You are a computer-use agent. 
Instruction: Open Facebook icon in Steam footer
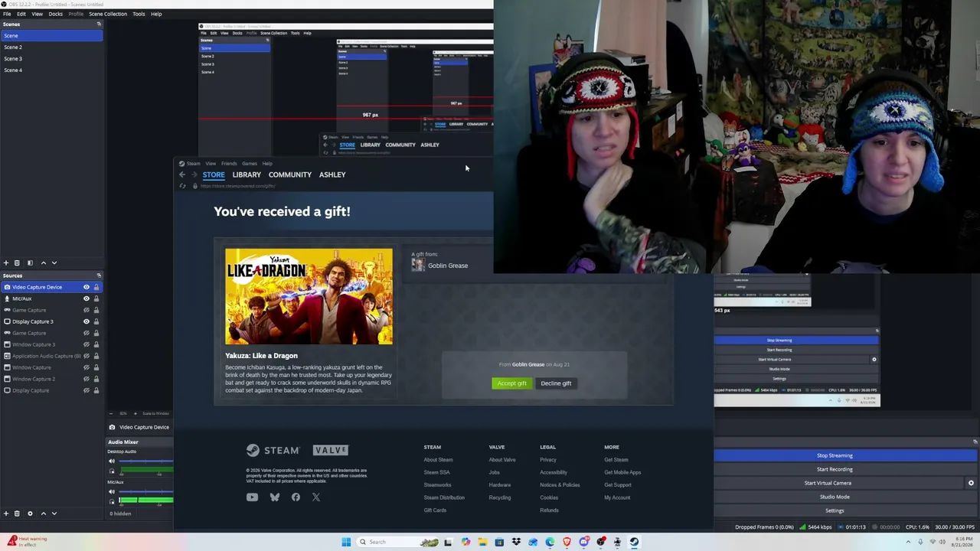(296, 497)
